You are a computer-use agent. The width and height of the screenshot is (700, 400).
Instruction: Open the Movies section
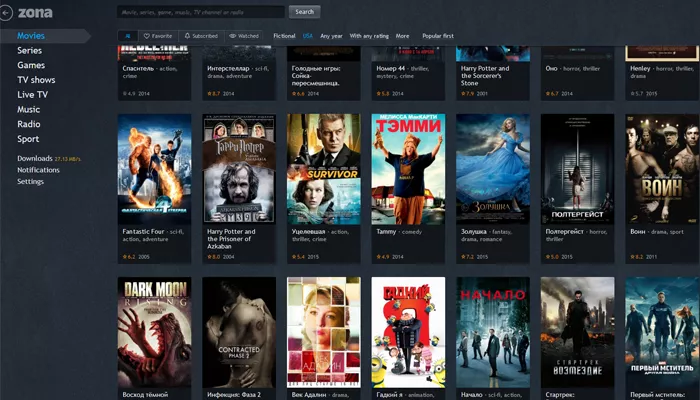[31, 36]
